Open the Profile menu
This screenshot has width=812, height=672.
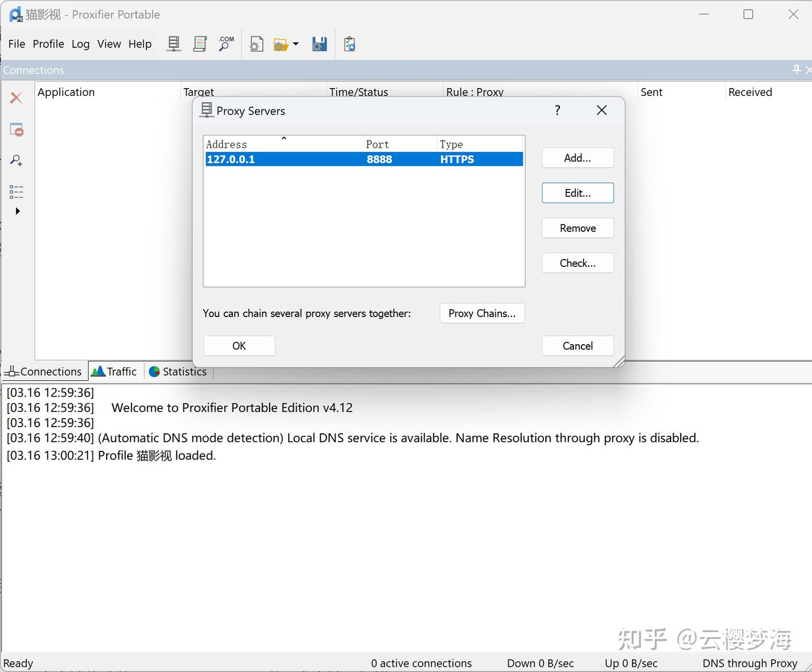[48, 44]
